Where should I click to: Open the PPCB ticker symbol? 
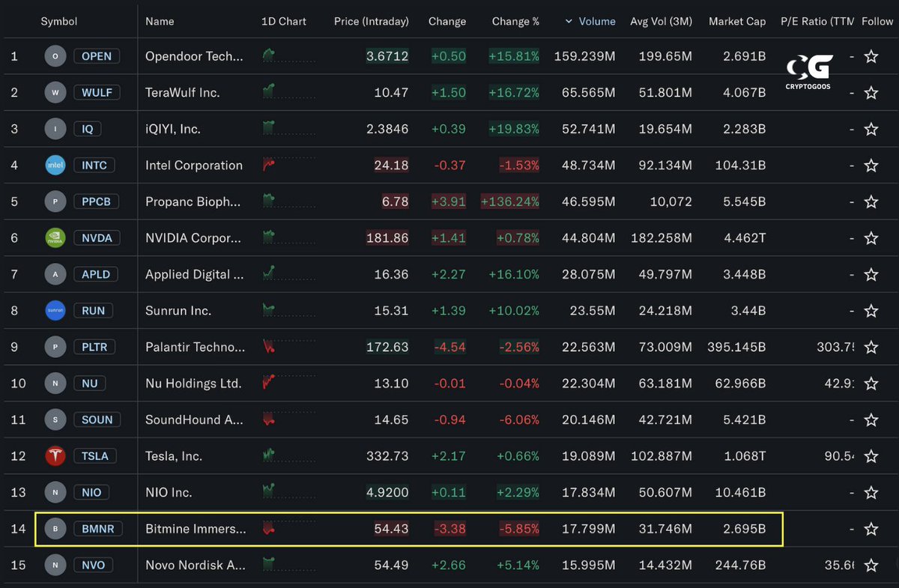pyautogui.click(x=97, y=201)
